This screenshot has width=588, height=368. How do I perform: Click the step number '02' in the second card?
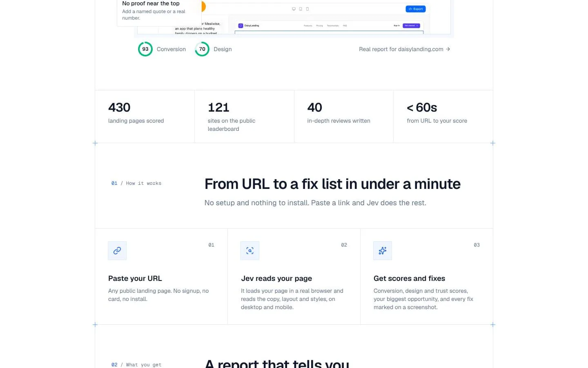[344, 245]
